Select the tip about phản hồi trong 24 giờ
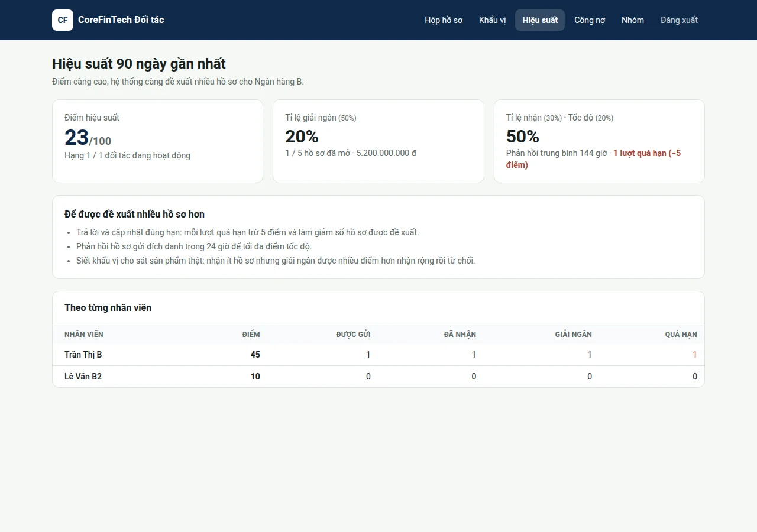 click(x=194, y=246)
